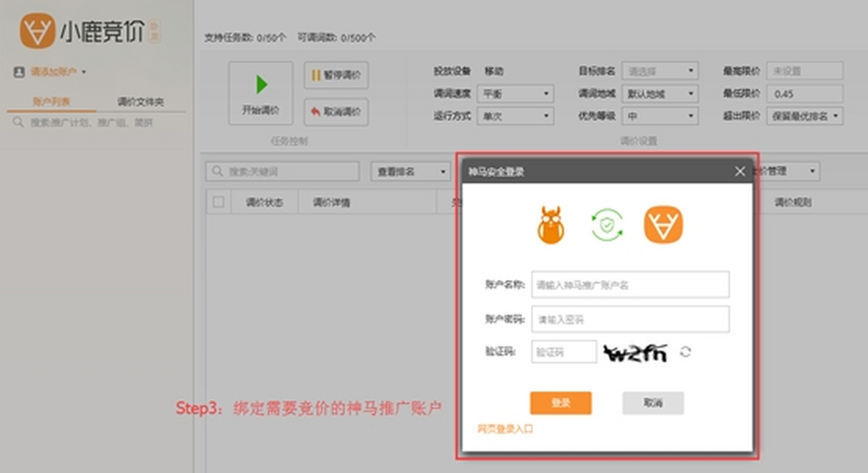Open the 网页登录入口 link
This screenshot has height=473, width=868.
505,429
